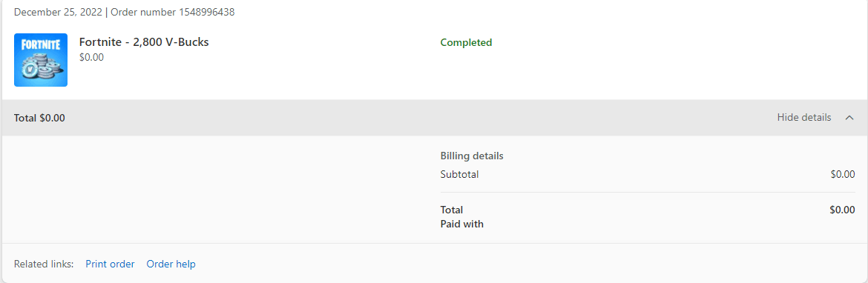Click the Billing details heading

[472, 156]
